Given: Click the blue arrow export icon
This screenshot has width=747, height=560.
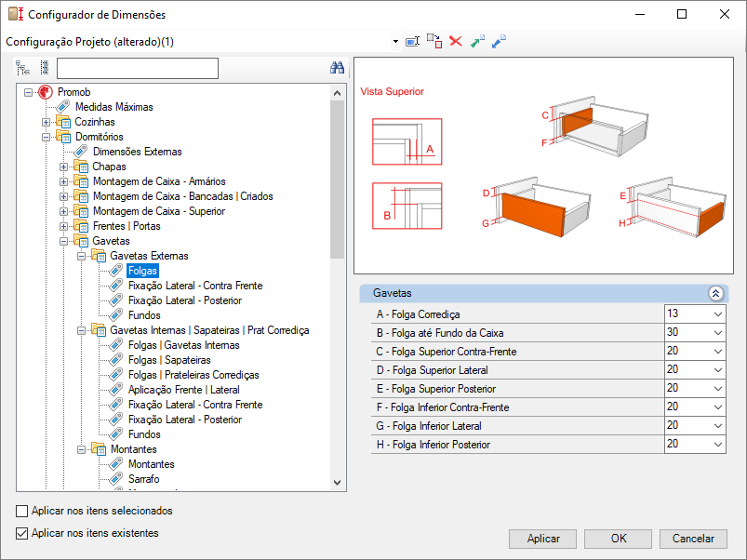Looking at the screenshot, I should point(499,41).
